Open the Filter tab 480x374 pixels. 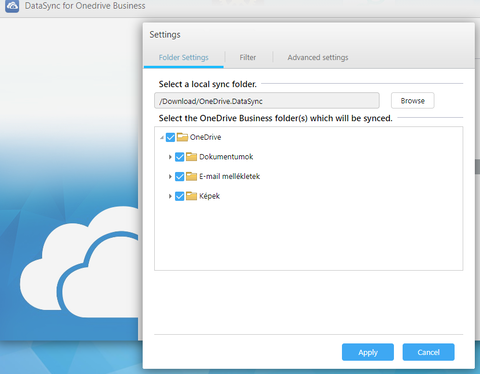[248, 58]
